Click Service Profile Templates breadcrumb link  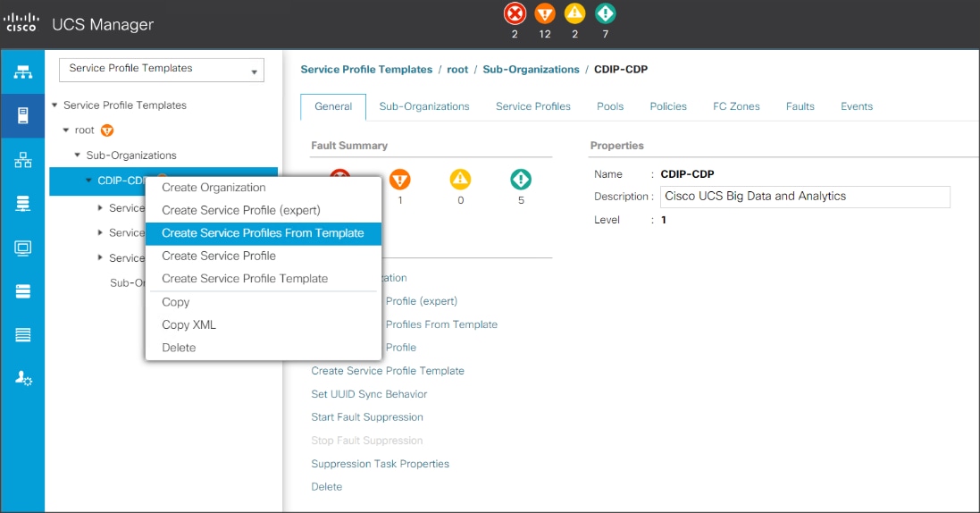pos(366,70)
